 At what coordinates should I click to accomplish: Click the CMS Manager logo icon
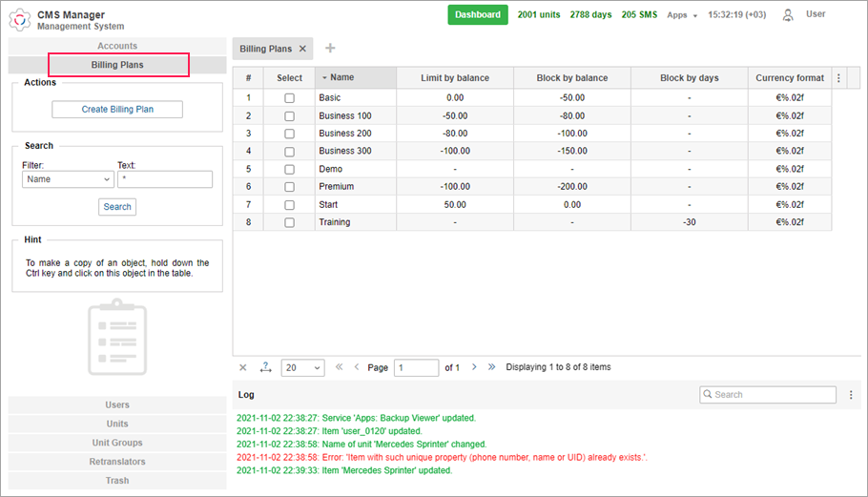[x=21, y=18]
